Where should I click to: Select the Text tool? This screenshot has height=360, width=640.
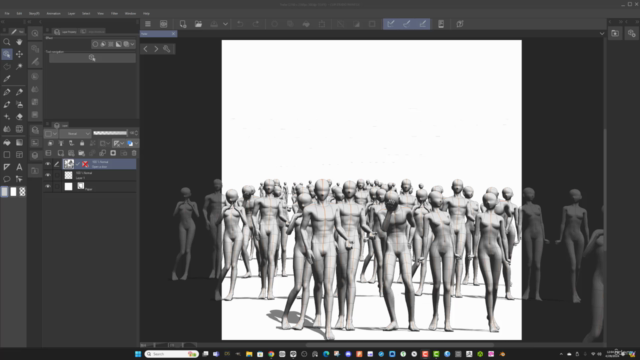(19, 167)
